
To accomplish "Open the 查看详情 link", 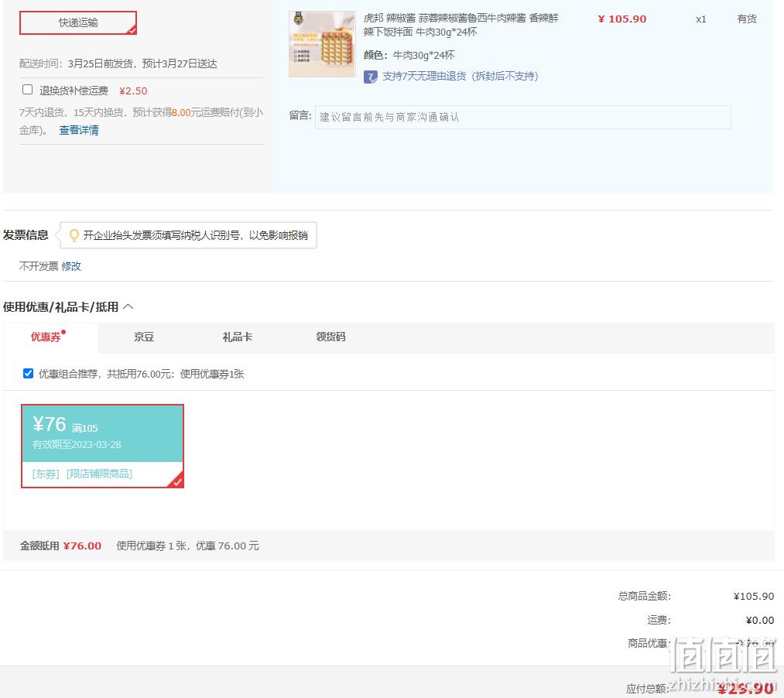I will [79, 130].
